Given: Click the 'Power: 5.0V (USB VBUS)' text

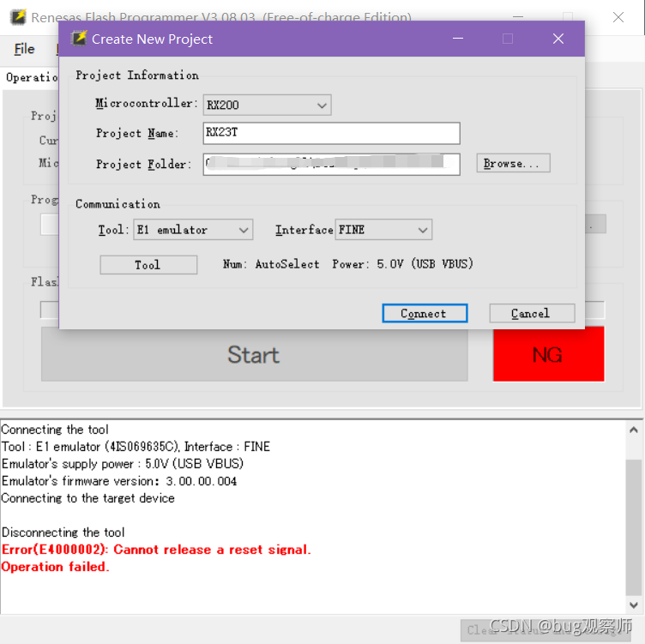Looking at the screenshot, I should (403, 263).
